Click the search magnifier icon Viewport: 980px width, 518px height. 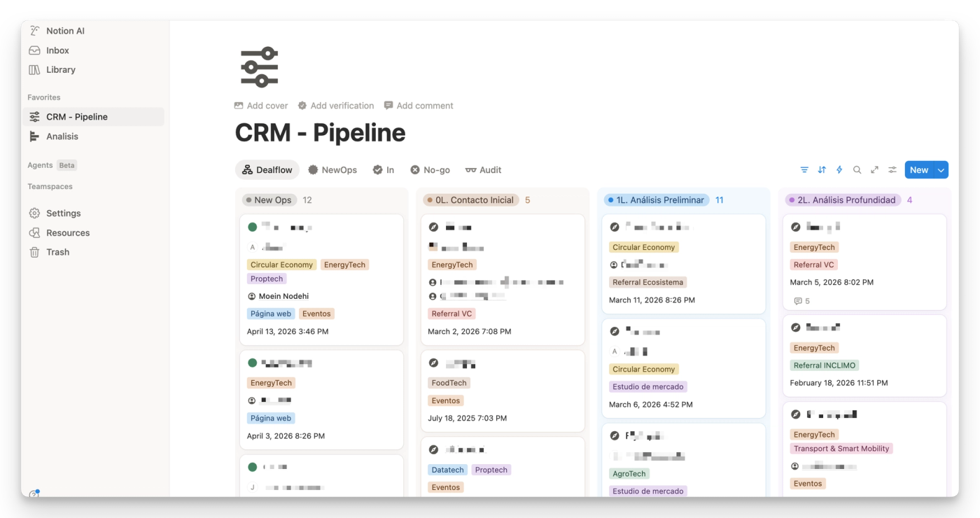coord(857,170)
